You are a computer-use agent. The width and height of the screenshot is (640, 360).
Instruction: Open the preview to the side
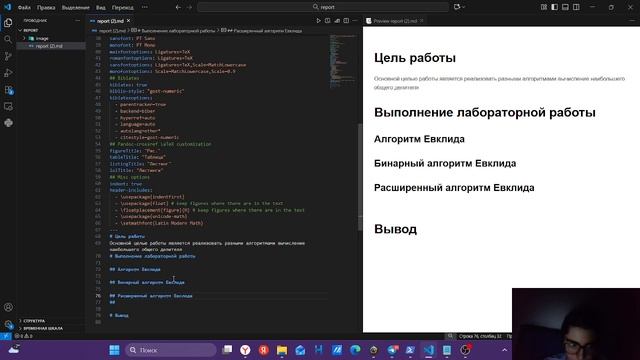coord(327,20)
